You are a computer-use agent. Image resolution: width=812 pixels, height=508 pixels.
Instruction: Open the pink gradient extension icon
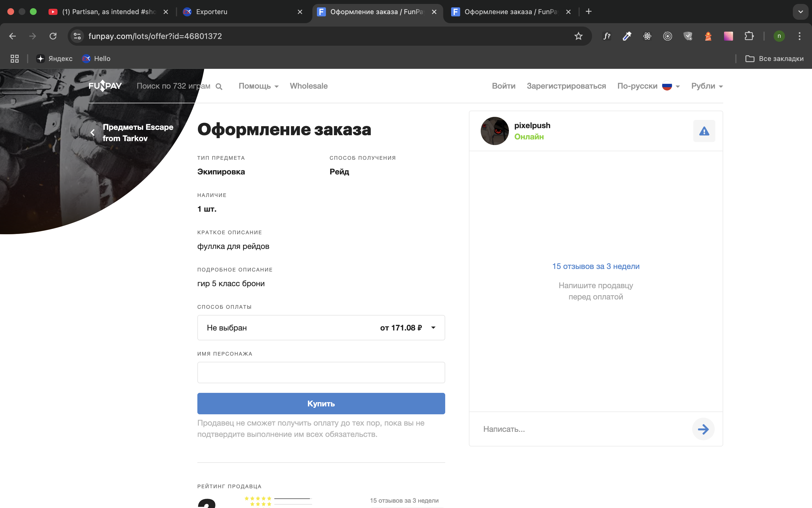[x=729, y=36]
